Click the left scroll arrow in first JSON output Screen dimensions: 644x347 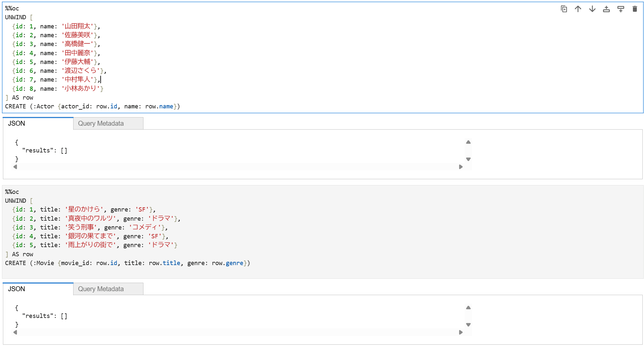(x=15, y=167)
